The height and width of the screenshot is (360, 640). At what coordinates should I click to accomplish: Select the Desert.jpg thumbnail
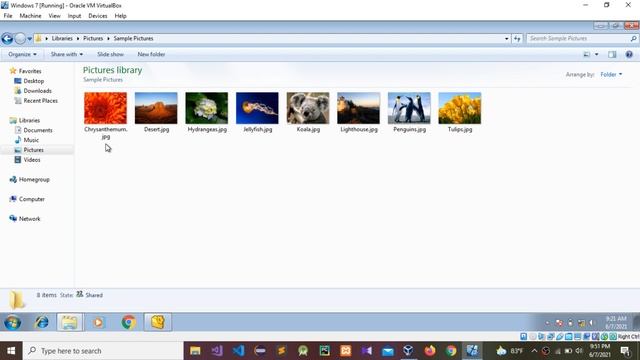156,108
